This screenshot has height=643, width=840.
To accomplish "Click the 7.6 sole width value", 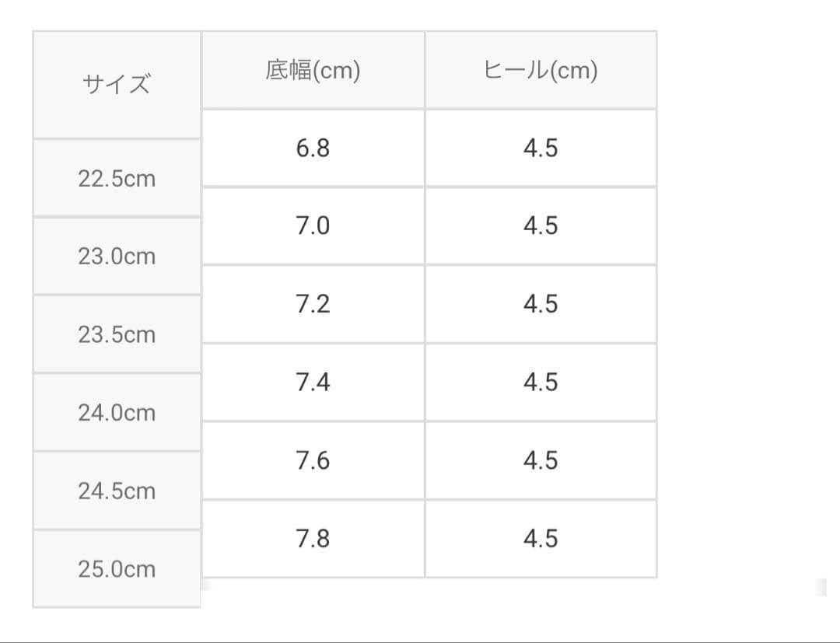I will (313, 460).
